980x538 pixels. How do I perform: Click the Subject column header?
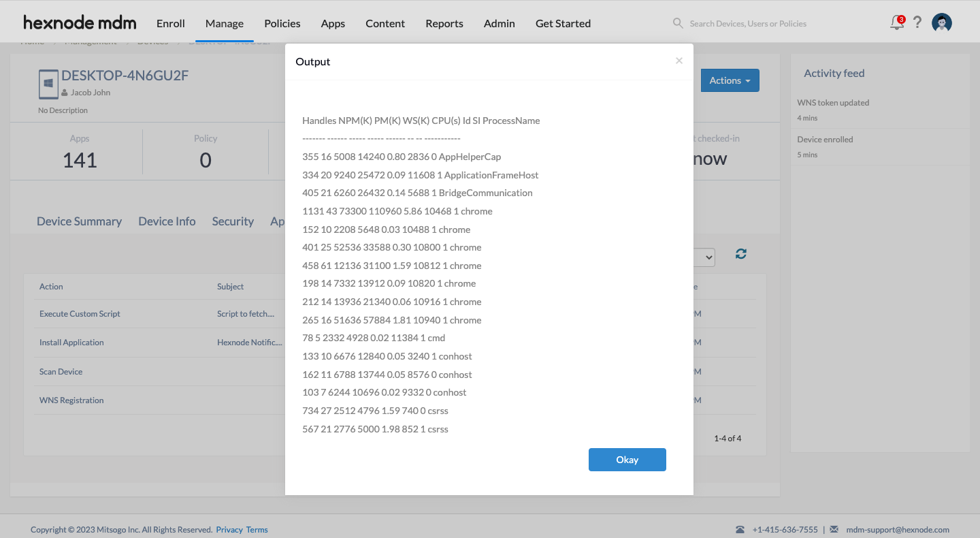pos(230,287)
